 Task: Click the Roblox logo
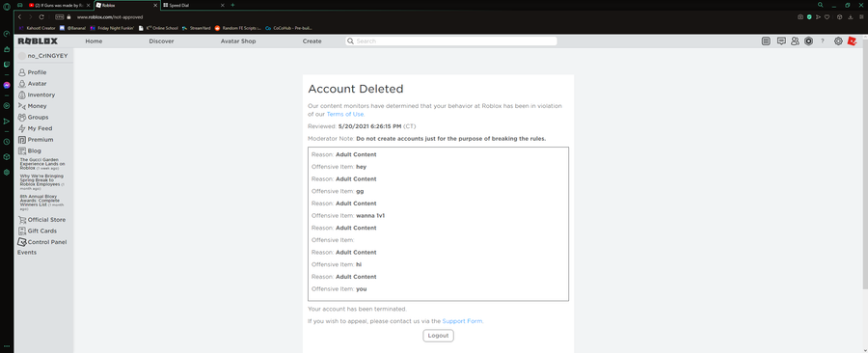click(38, 41)
